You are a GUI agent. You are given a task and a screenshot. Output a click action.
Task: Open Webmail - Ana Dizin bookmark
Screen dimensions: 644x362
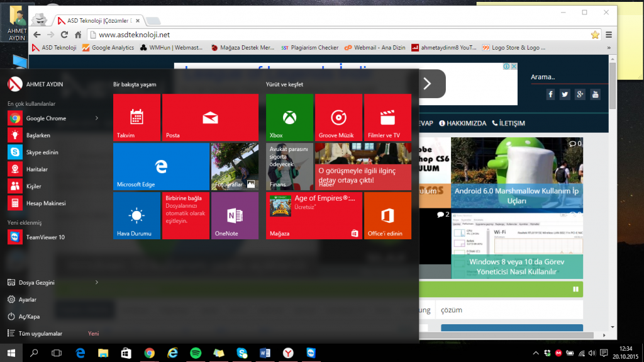point(375,48)
